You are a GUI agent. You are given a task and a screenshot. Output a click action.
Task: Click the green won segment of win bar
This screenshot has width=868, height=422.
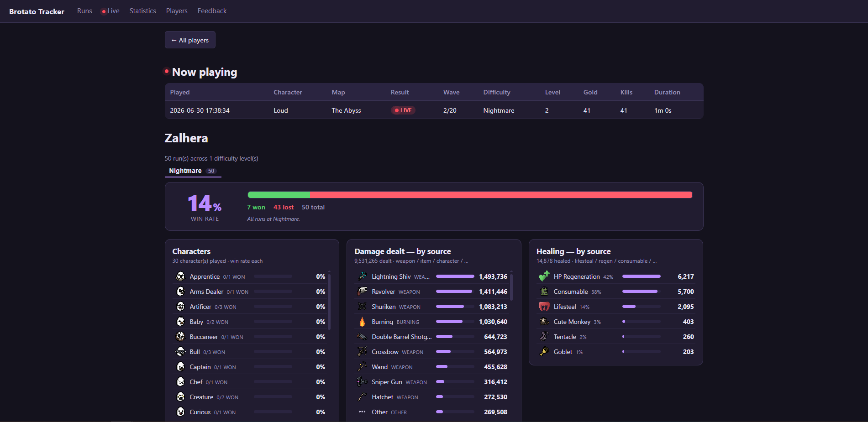tap(279, 195)
